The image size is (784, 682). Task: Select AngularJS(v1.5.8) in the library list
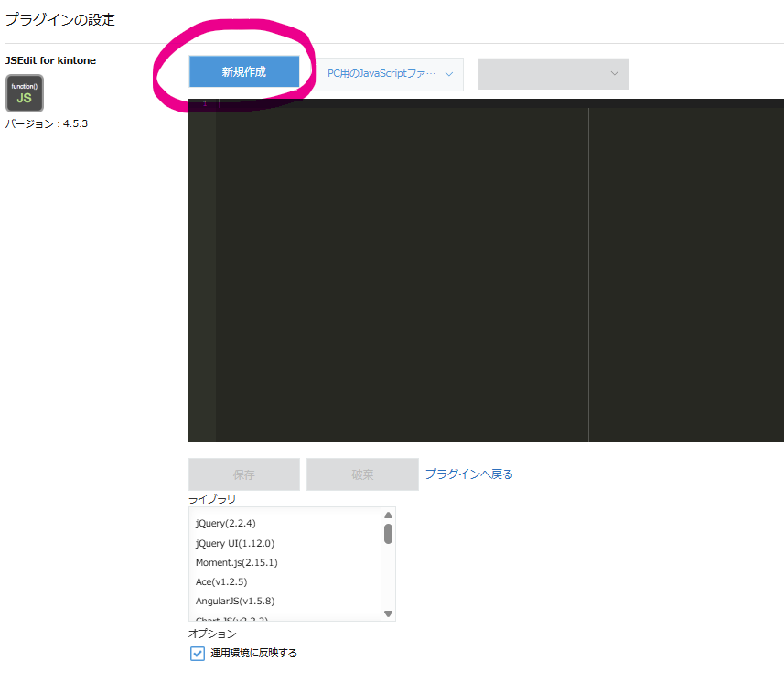point(235,601)
